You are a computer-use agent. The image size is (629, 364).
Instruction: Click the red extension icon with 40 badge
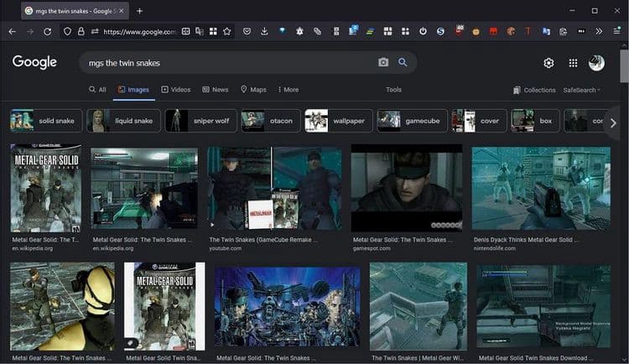[459, 30]
